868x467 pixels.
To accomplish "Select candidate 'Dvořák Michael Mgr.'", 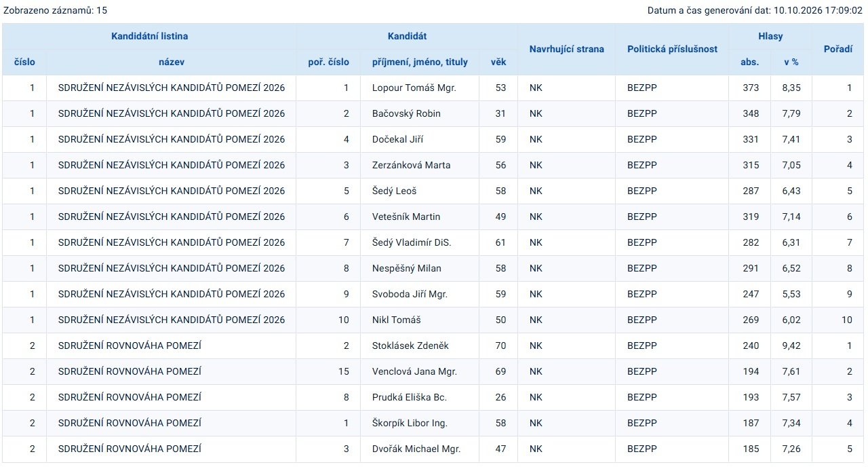I will (416, 449).
